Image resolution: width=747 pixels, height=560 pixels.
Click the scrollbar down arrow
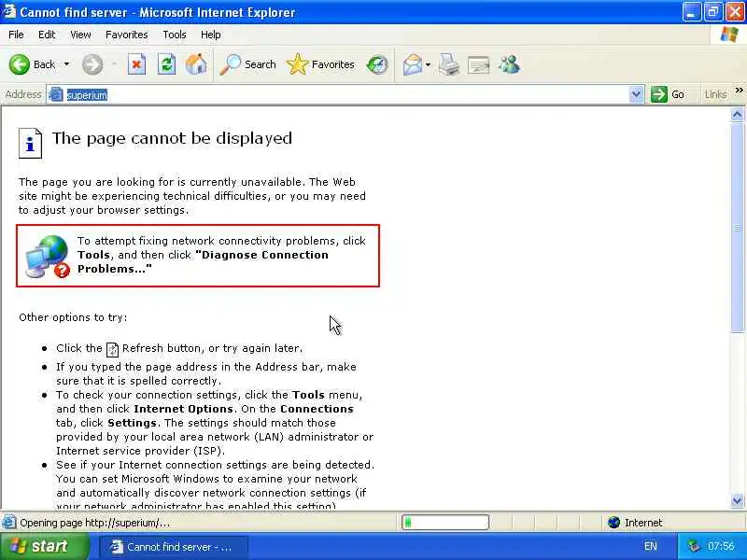tap(737, 500)
